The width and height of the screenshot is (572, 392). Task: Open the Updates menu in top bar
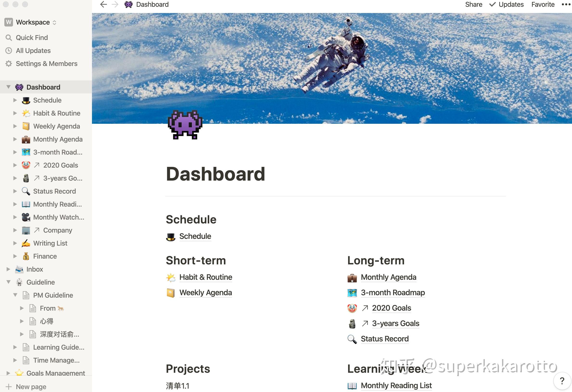(507, 4)
